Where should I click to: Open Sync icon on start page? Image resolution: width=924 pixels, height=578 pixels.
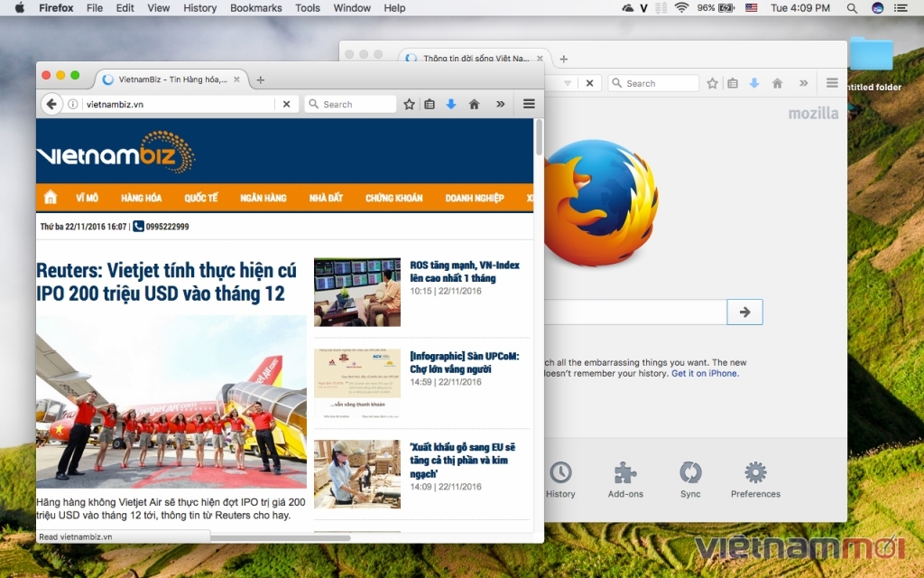[690, 480]
